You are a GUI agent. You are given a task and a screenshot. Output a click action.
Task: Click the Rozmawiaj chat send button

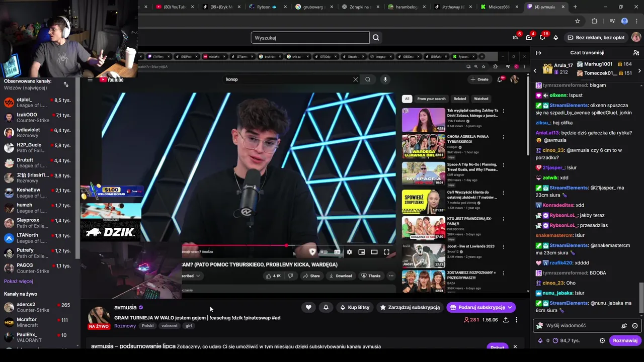click(x=625, y=340)
